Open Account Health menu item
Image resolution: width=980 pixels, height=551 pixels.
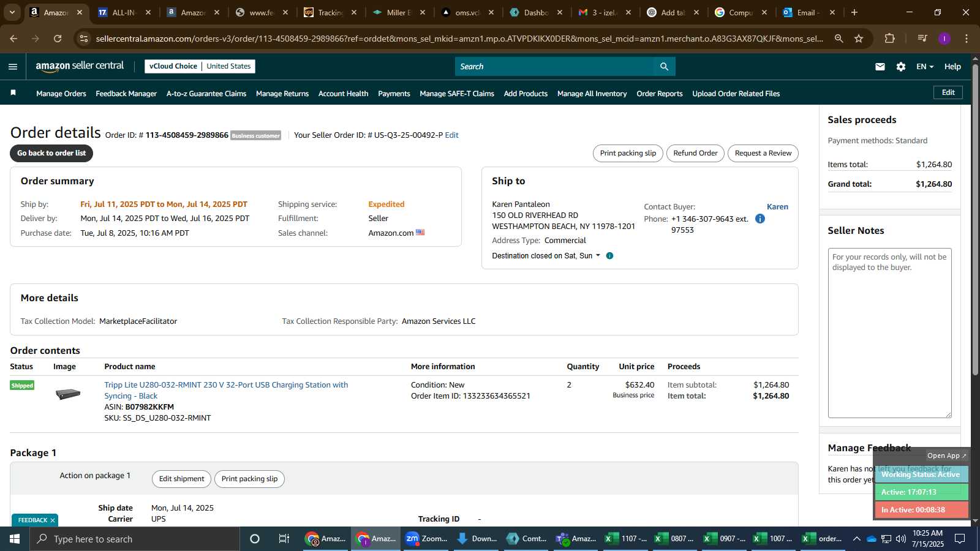pos(343,94)
